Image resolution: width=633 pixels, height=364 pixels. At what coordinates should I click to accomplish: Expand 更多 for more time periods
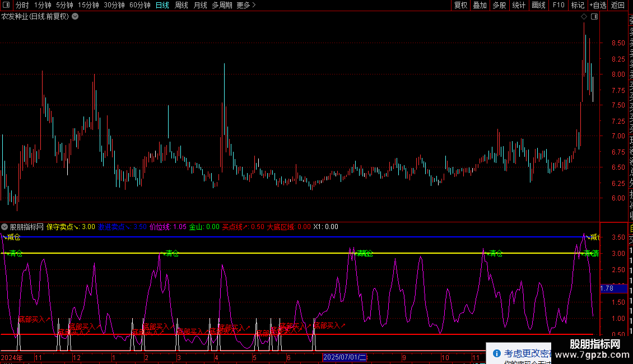click(246, 5)
